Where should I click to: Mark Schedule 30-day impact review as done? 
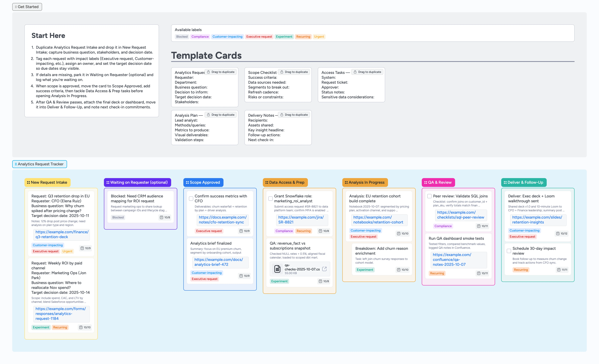coord(509,251)
